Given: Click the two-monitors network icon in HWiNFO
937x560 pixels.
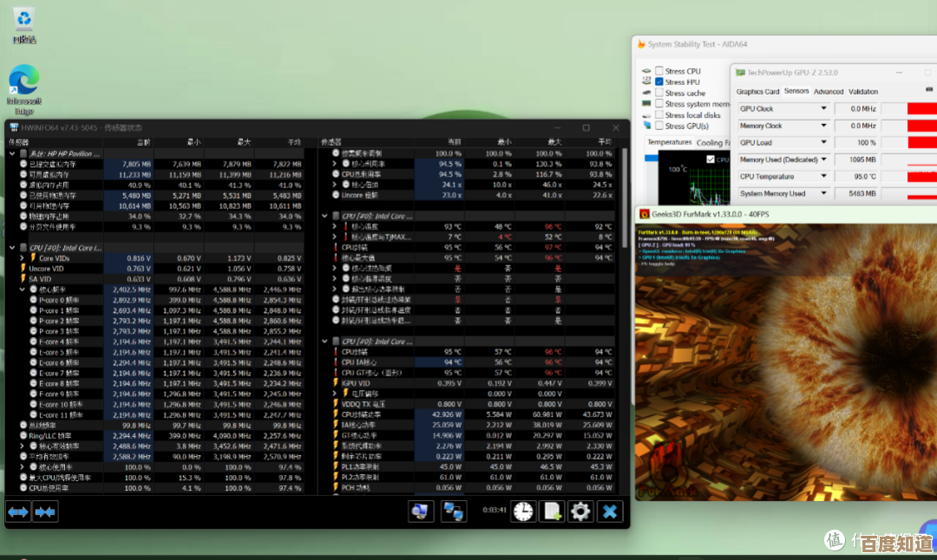Looking at the screenshot, I should tap(453, 511).
